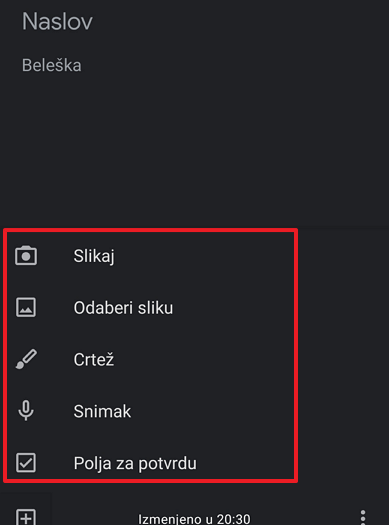
Task: Tap the camera icon next to Slikaj
Action: 26,256
